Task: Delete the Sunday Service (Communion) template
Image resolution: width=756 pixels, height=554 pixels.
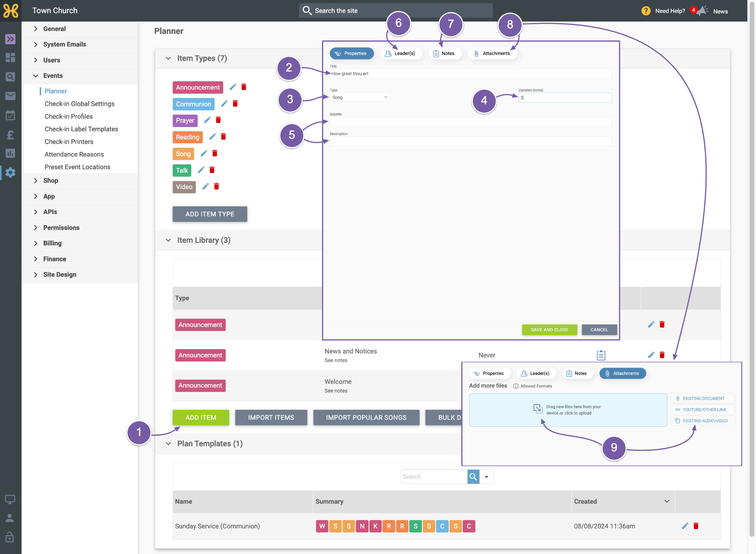Action: 696,526
